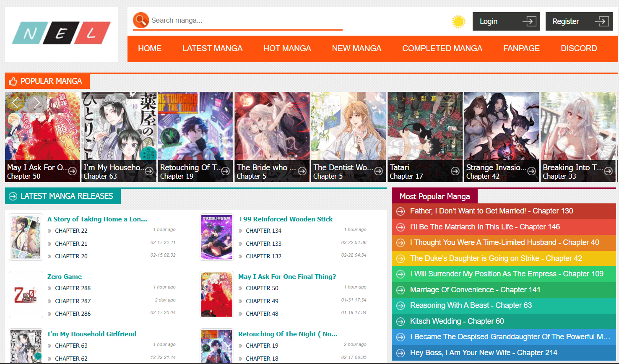This screenshot has height=364, width=619.
Task: Click arrow icon beside Kitsch Wedding
Action: tap(401, 321)
